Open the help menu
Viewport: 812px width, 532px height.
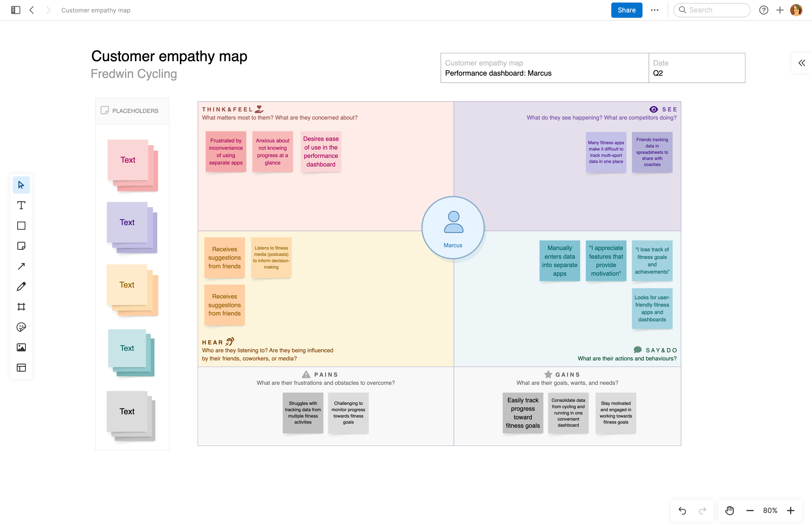pos(764,10)
